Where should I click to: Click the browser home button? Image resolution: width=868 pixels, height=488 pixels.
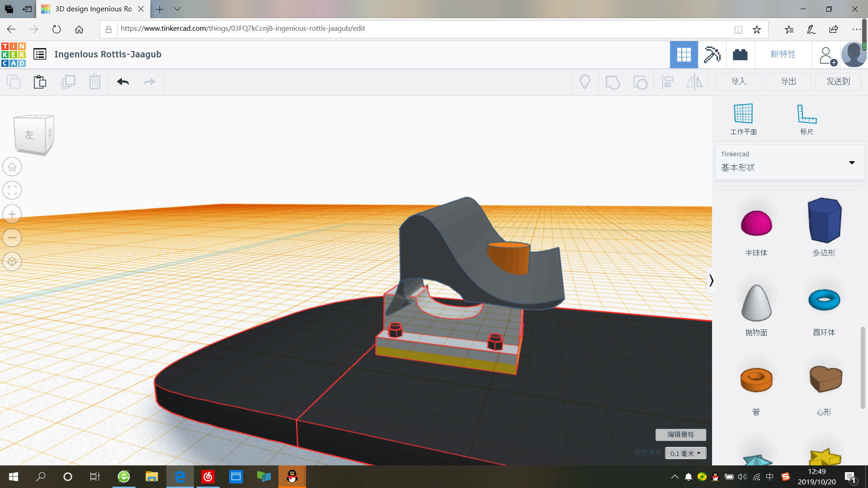coord(79,29)
